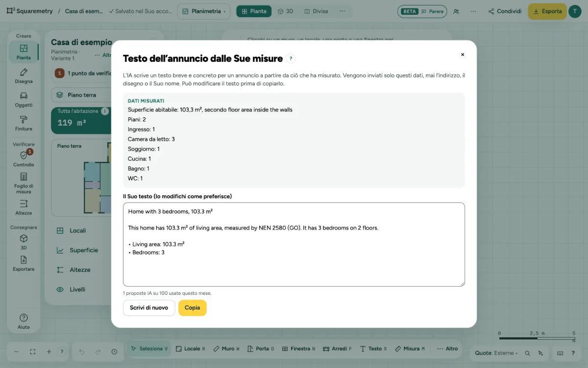Open the 3D delivery item in the sidebar

pos(24,242)
